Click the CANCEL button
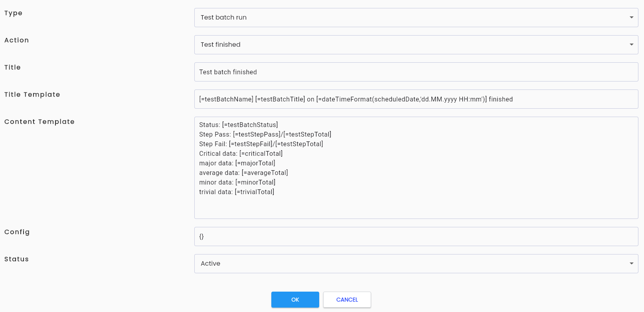The height and width of the screenshot is (312, 644). (347, 300)
